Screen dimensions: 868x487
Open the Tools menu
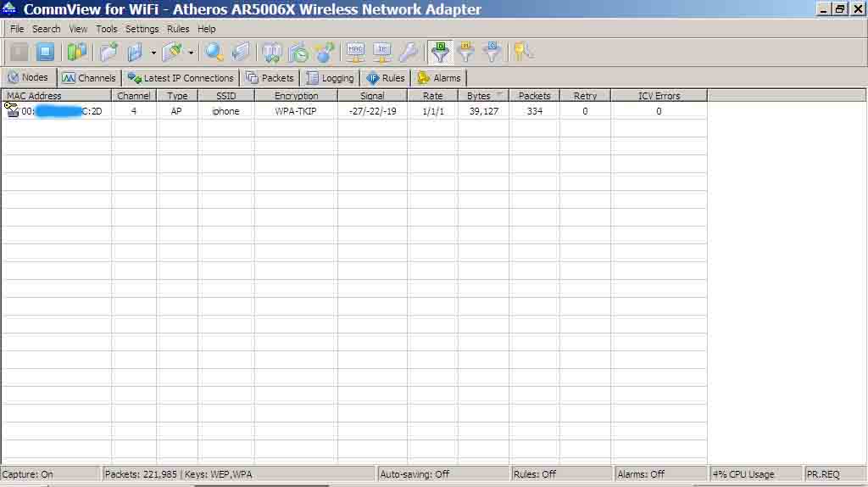[106, 29]
